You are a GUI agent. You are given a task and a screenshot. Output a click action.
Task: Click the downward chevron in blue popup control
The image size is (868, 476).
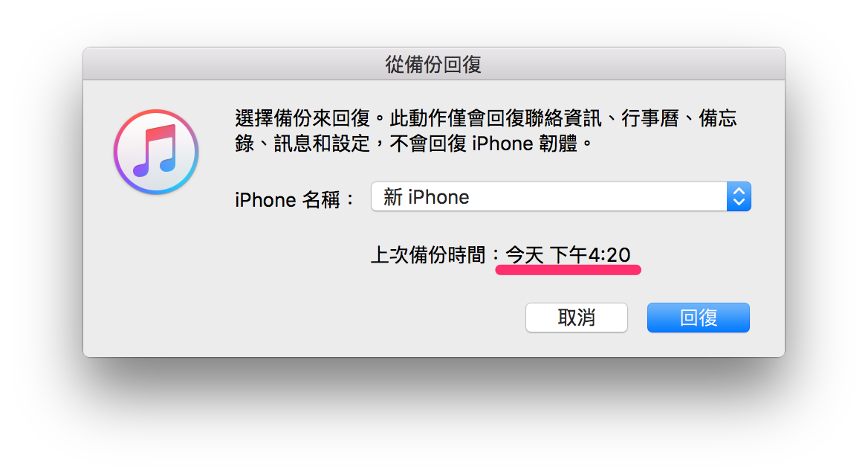coord(739,202)
